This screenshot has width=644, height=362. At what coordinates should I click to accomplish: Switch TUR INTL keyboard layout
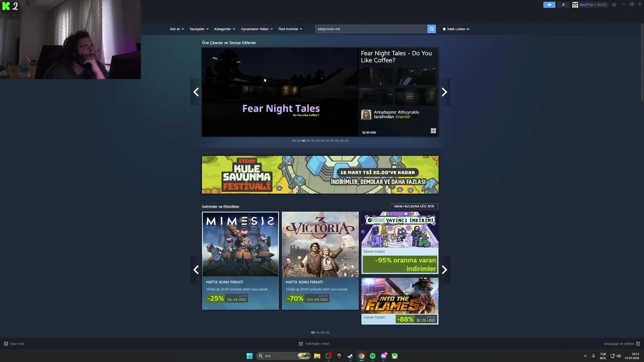tap(603, 356)
